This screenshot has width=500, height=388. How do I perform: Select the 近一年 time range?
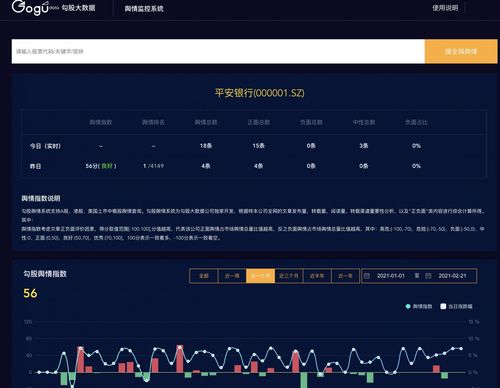[x=345, y=276]
